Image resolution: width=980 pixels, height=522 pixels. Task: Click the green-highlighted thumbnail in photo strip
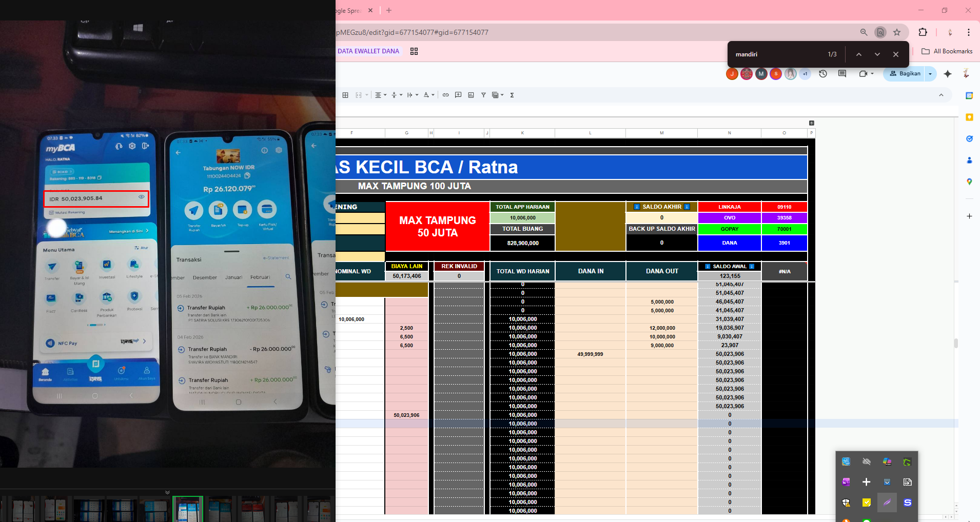click(x=188, y=509)
